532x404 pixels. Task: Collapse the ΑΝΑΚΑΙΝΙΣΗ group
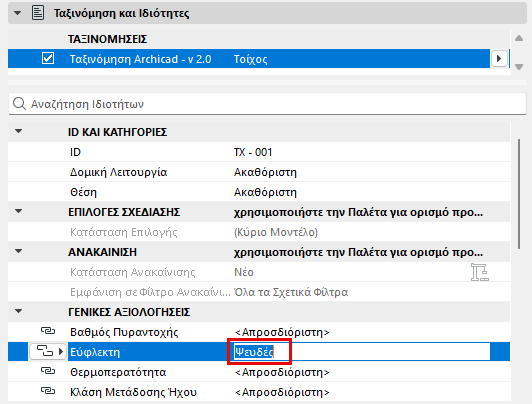coord(19,251)
